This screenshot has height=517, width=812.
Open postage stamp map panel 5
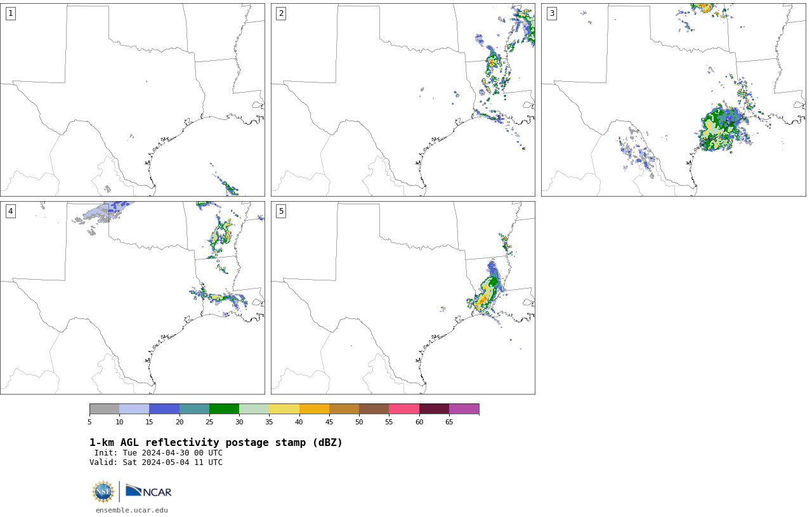click(x=403, y=298)
